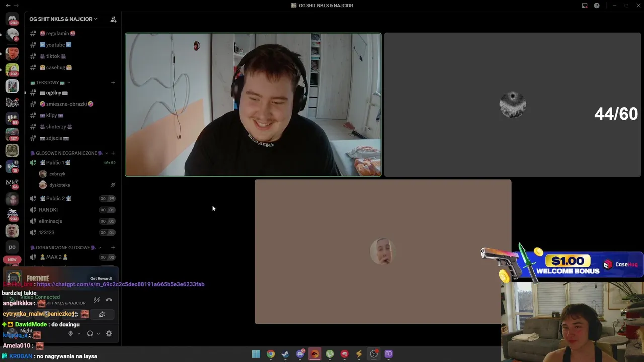The image size is (644, 362).
Task: Join the eliminacje voice channel
Action: tap(72, 221)
